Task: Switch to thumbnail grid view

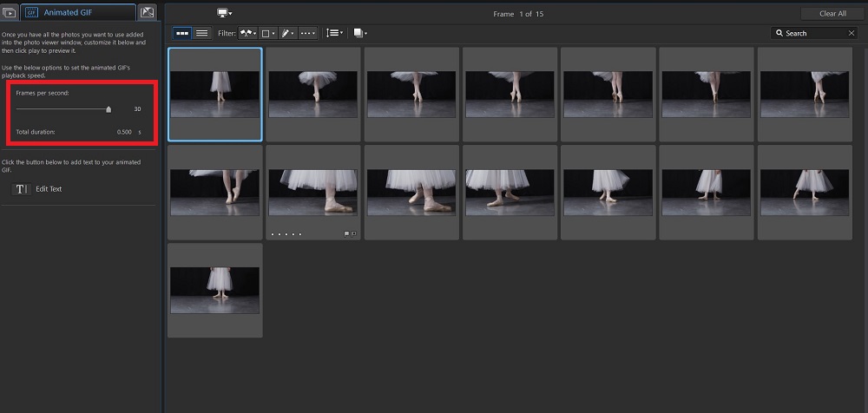Action: coord(181,33)
